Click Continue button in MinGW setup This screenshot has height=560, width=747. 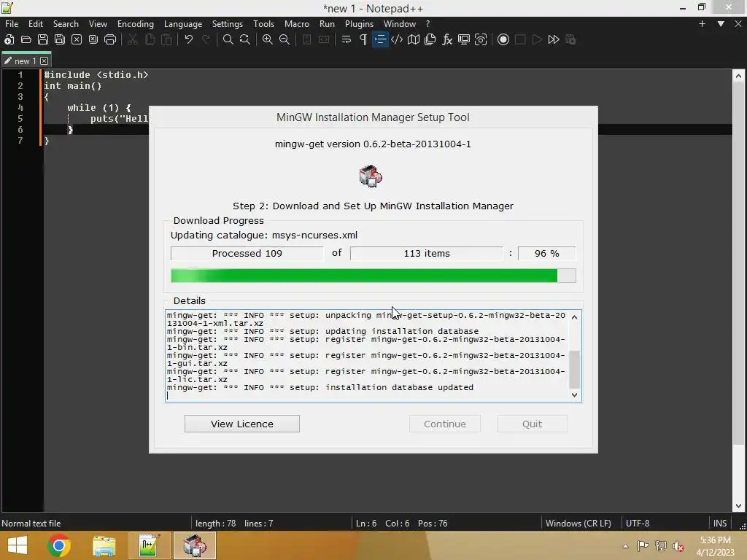pyautogui.click(x=445, y=424)
